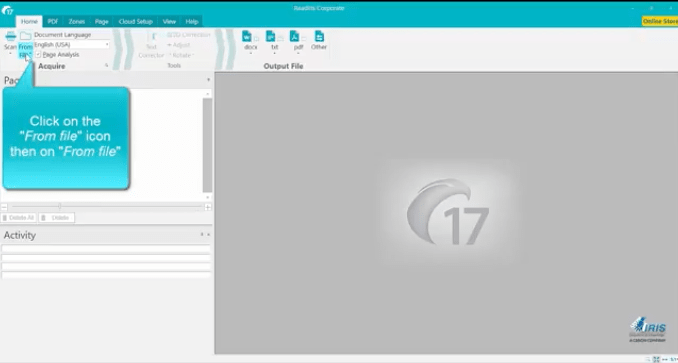Open the Cloud Setup tab
This screenshot has height=363, width=678.
coord(136,21)
